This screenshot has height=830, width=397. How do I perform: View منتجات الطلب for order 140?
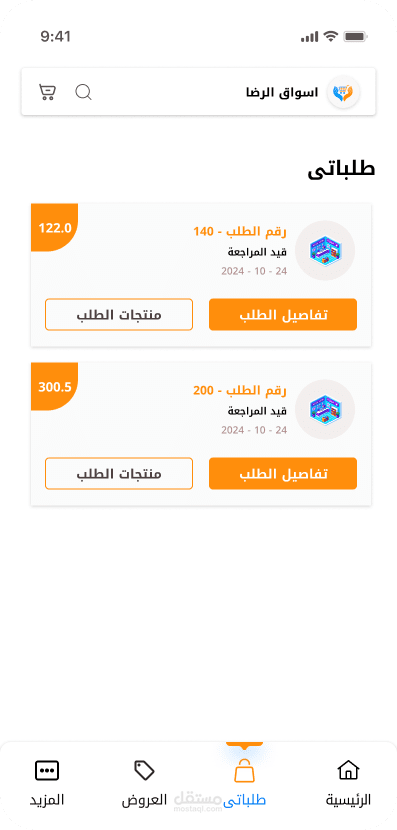[119, 314]
